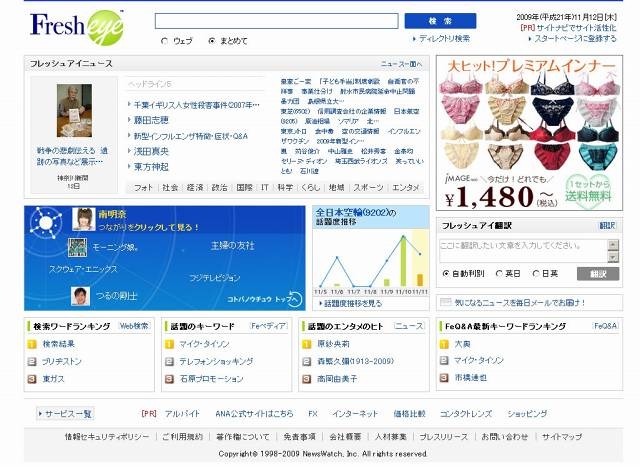Click rank 1 icon beside keyword マイク・タイソン

click(x=169, y=344)
